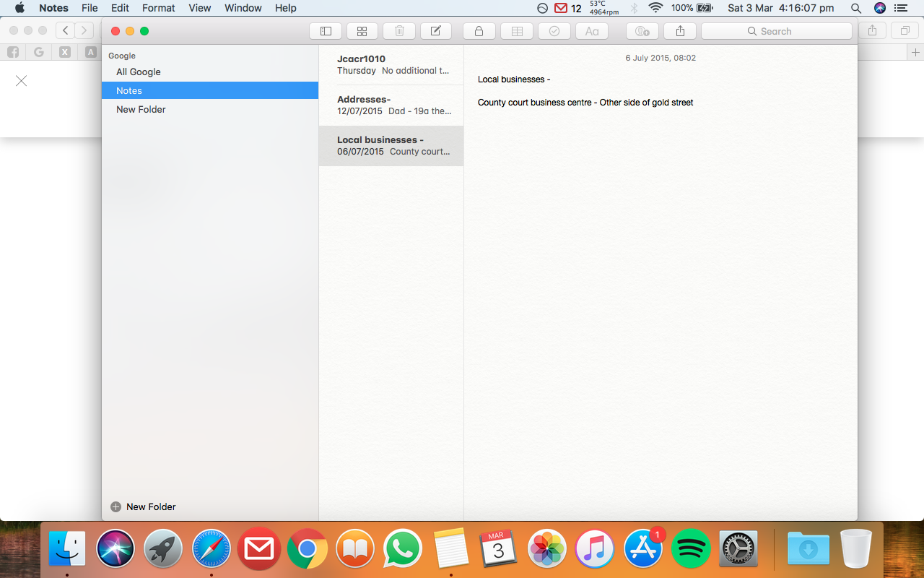Open the Notes application menu
Image resolution: width=924 pixels, height=578 pixels.
click(53, 8)
